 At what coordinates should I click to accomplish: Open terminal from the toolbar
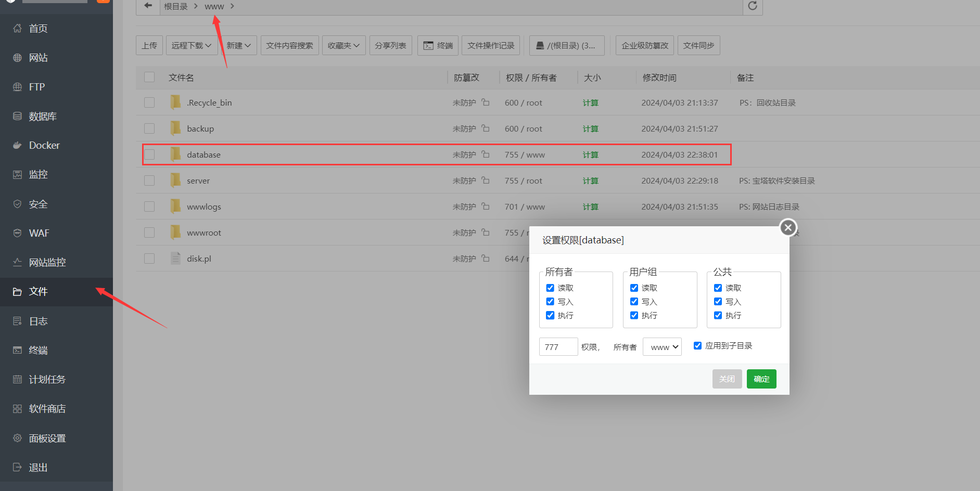coord(438,46)
